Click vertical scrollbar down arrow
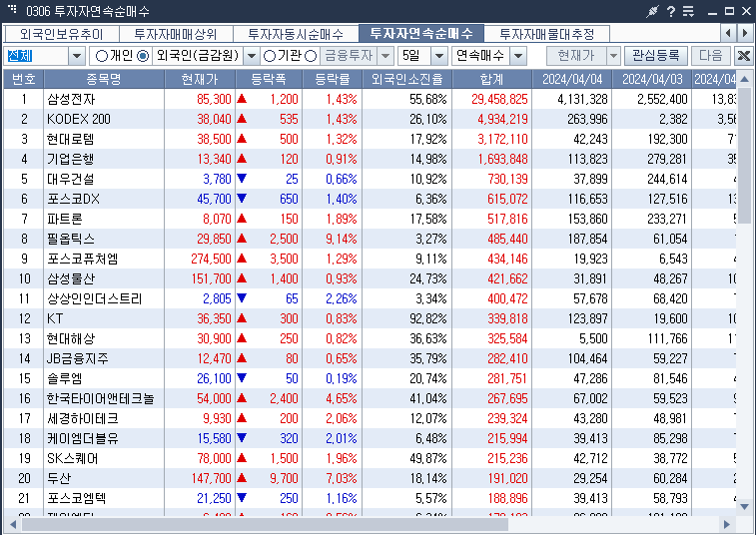The height and width of the screenshot is (535, 756). (x=744, y=507)
